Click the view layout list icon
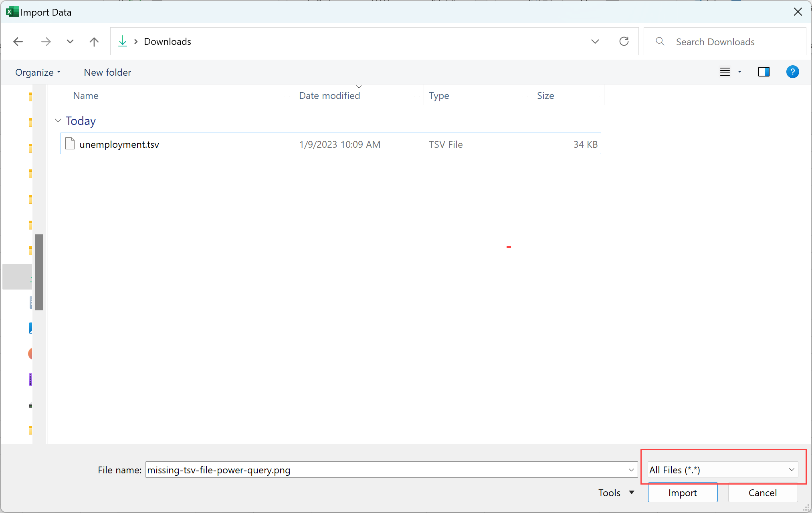This screenshot has height=513, width=812. click(725, 72)
